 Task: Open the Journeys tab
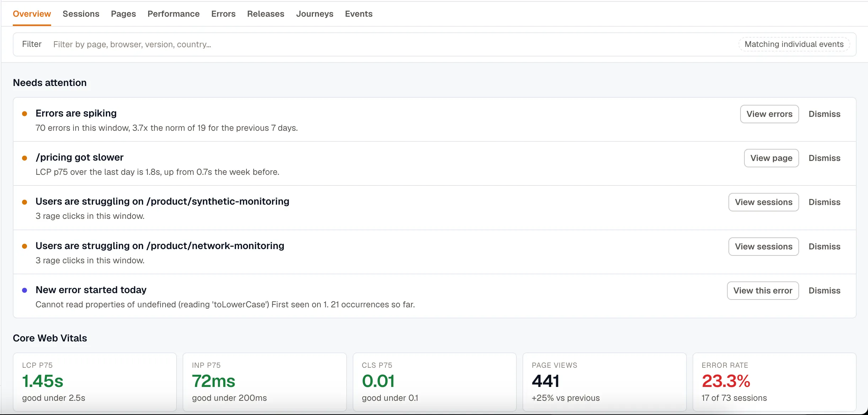[315, 14]
